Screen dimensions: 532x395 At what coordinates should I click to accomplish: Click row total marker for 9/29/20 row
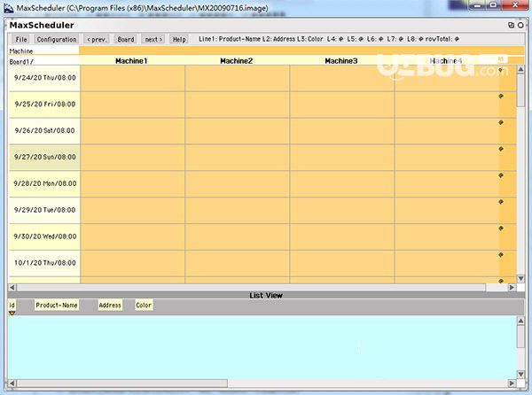501,202
